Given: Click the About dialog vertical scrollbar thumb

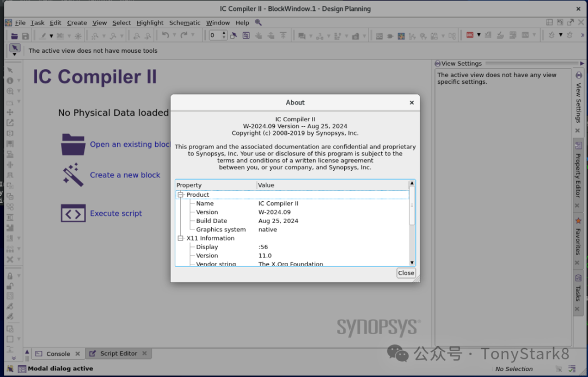Looking at the screenshot, I should click(x=412, y=205).
